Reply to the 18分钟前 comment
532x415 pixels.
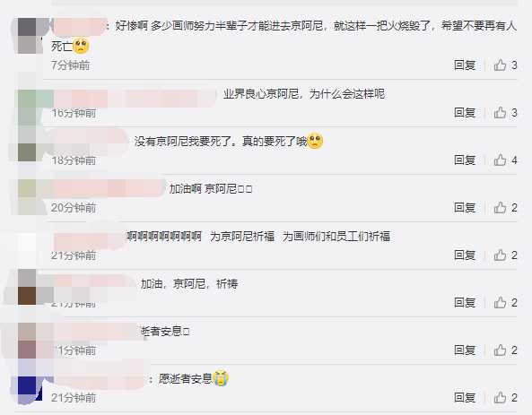click(465, 160)
